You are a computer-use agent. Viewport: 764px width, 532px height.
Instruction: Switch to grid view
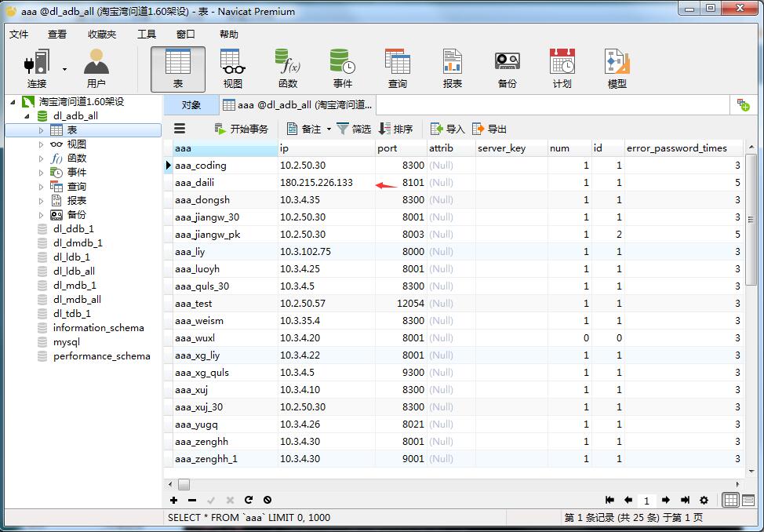[x=730, y=500]
